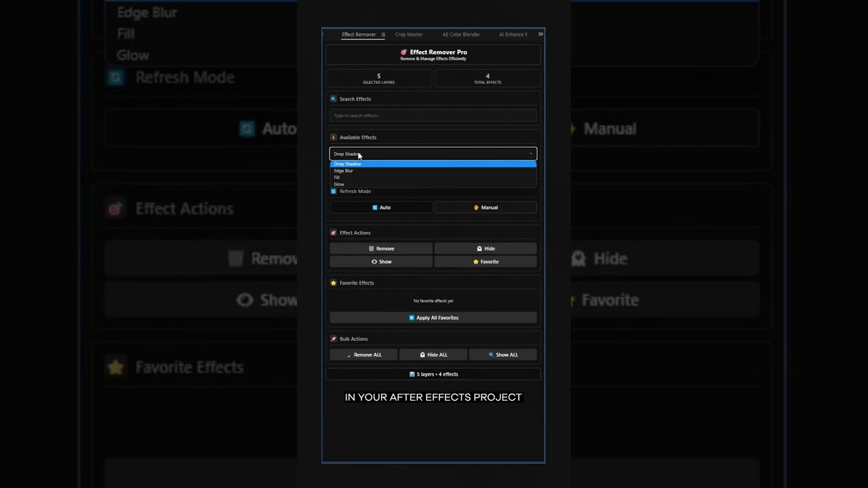This screenshot has width=868, height=488.
Task: Click the Bulk Actions rocket icon
Action: (334, 339)
